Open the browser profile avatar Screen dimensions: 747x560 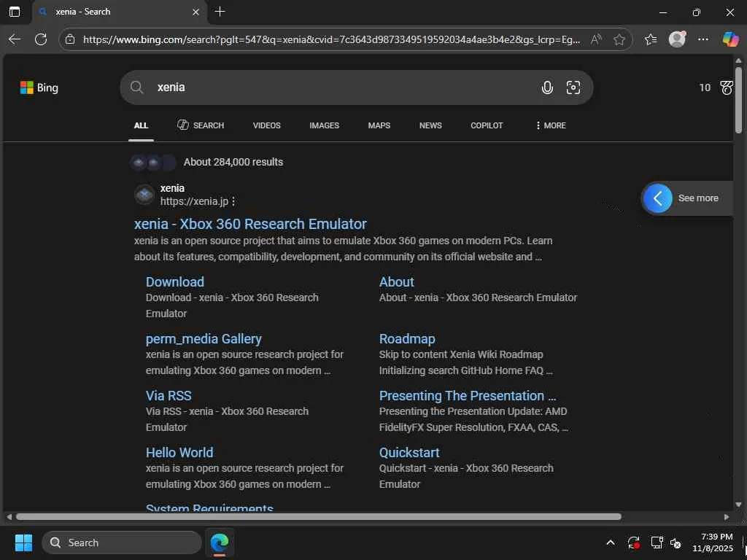pos(677,39)
